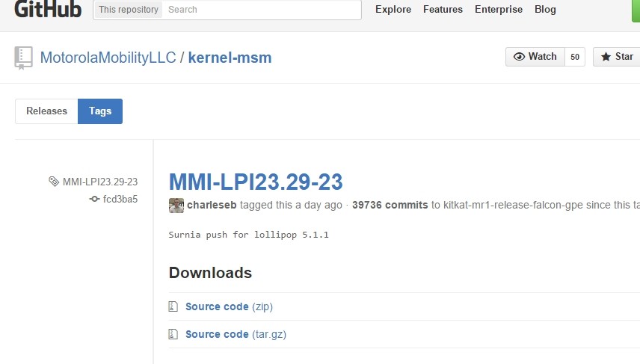Download Source code (zip)
Image resolution: width=640 pixels, height=364 pixels.
(x=217, y=306)
